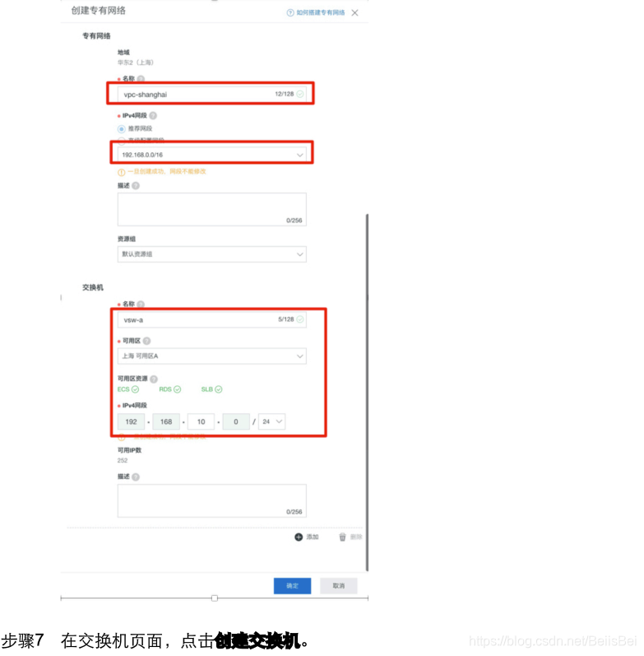Click the help circle icon beside the help link
This screenshot has height=656, width=644.
tap(290, 12)
